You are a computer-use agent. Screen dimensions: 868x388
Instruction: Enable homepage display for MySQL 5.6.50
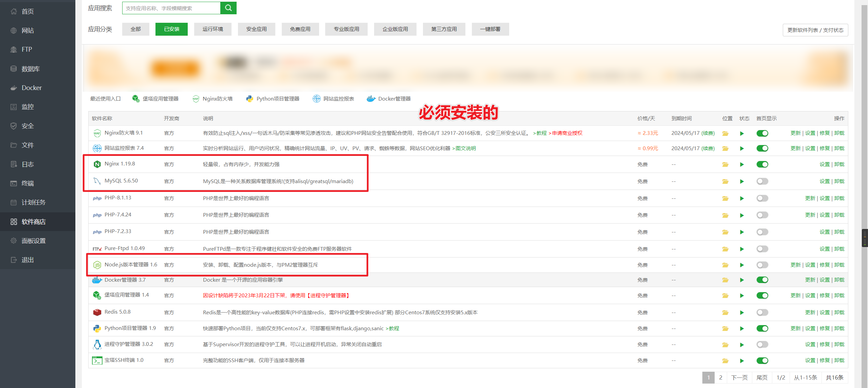pyautogui.click(x=762, y=181)
